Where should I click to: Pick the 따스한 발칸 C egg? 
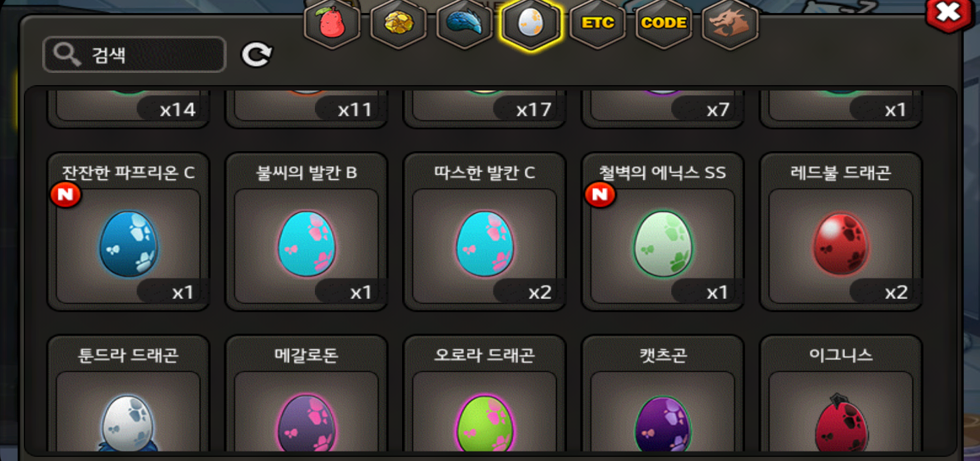(485, 232)
